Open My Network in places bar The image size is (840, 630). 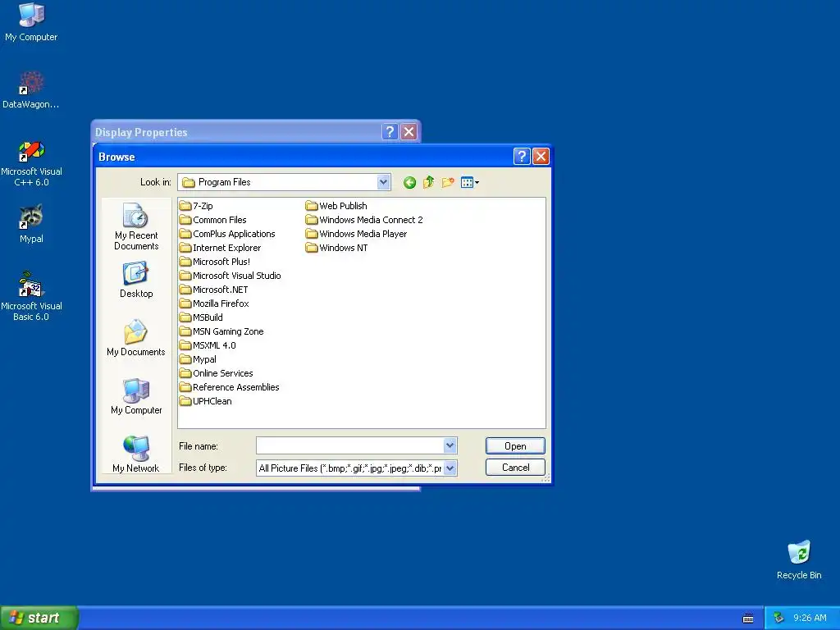[136, 454]
